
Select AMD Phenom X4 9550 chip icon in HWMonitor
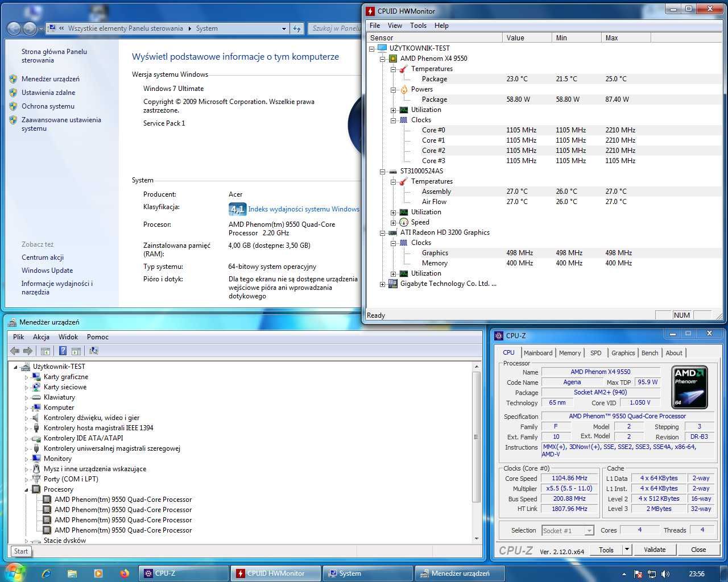pyautogui.click(x=392, y=59)
